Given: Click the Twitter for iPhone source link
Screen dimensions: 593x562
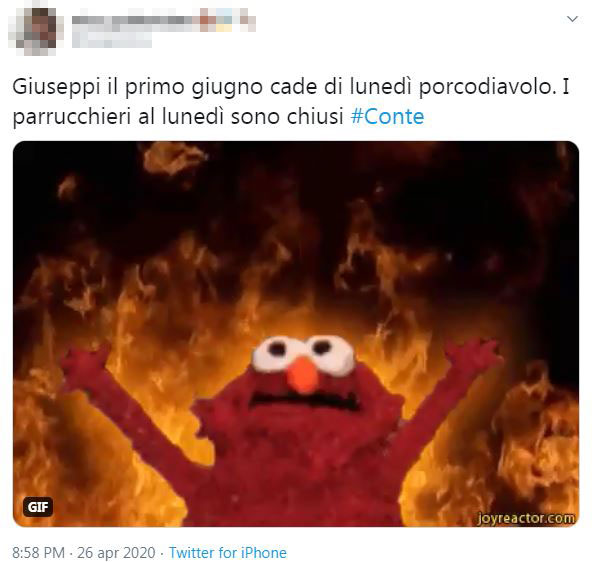Looking at the screenshot, I should (228, 553).
